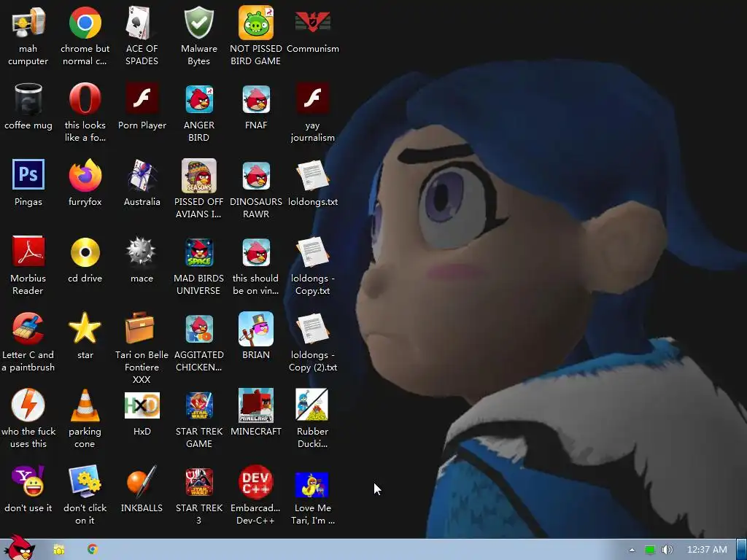Viewport: 747px width, 560px height.
Task: Select 'who the fuck uses this' lightning icon
Action: (28, 405)
